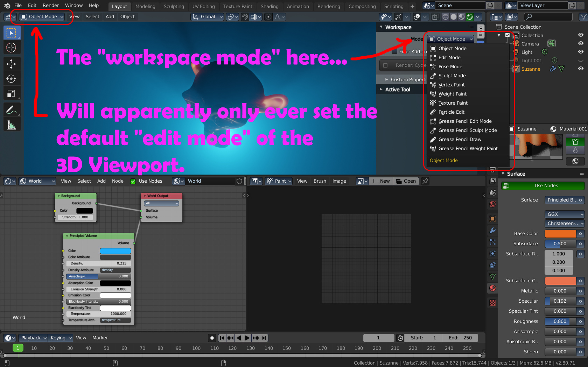
Task: Open the Object Mode dropdown in viewport header
Action: point(42,17)
